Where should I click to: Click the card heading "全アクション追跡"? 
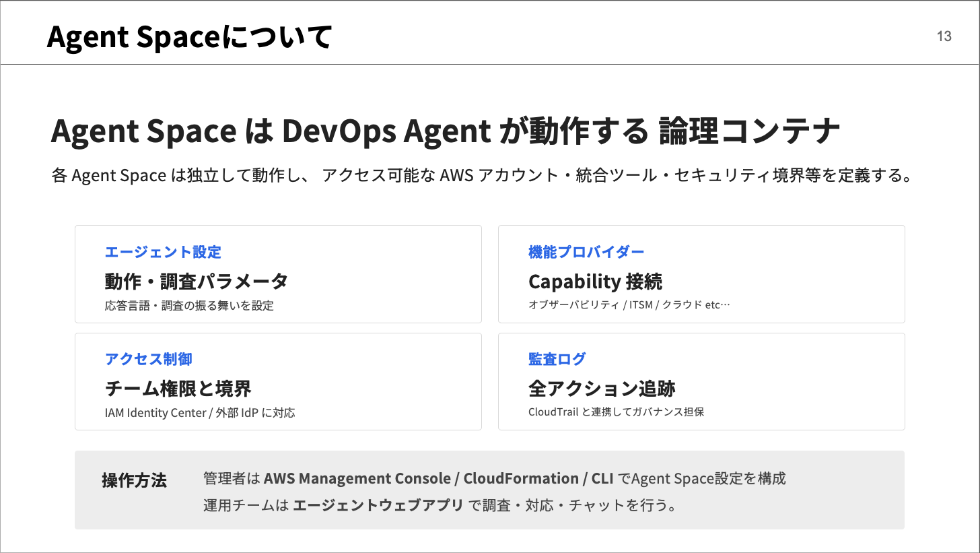602,389
